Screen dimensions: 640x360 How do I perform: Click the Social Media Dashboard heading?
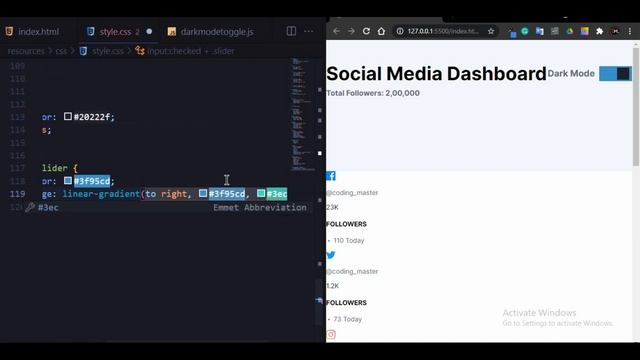(x=436, y=74)
